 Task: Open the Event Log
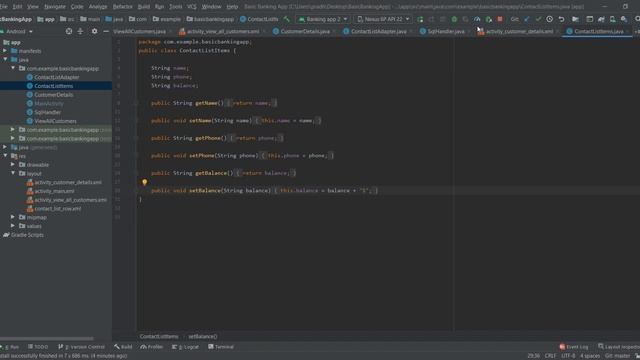point(574,347)
